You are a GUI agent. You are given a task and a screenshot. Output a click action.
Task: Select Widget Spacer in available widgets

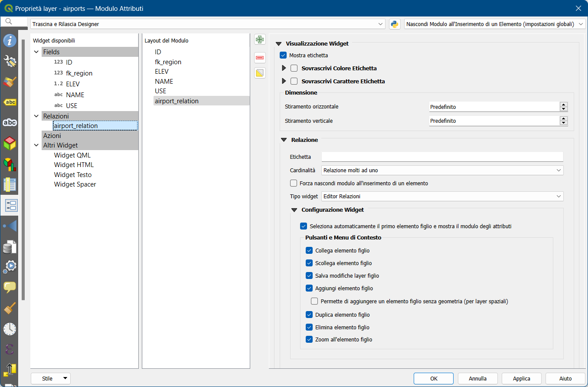pos(75,184)
